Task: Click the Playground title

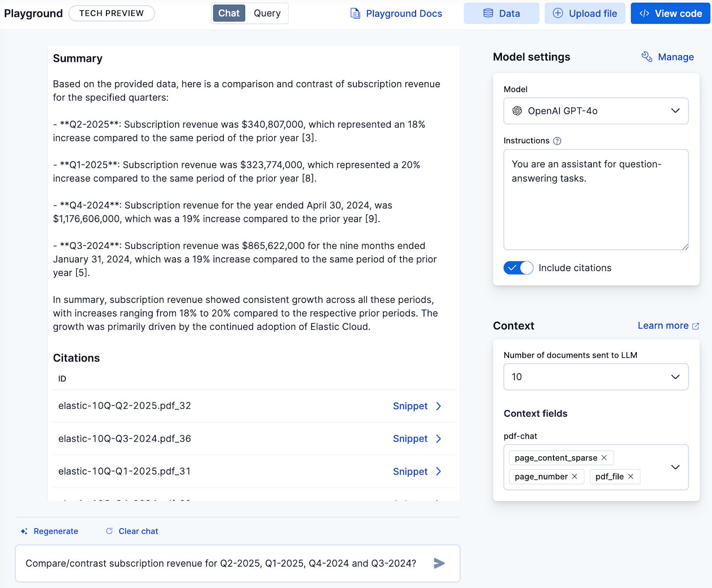Action: click(x=33, y=13)
